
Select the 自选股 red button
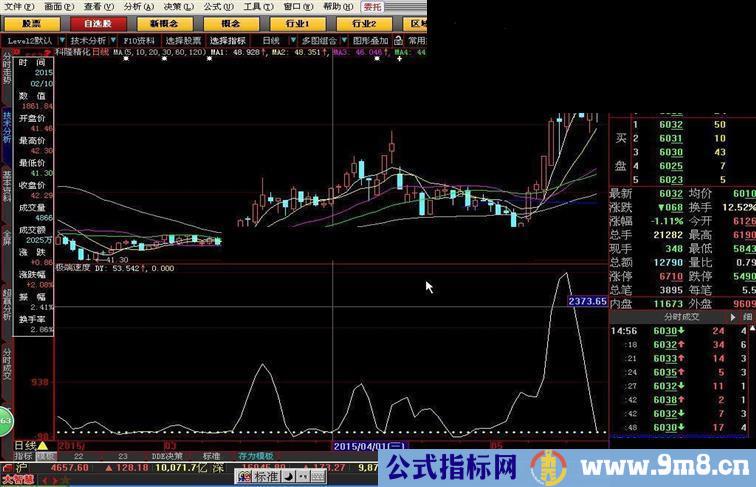[97, 23]
